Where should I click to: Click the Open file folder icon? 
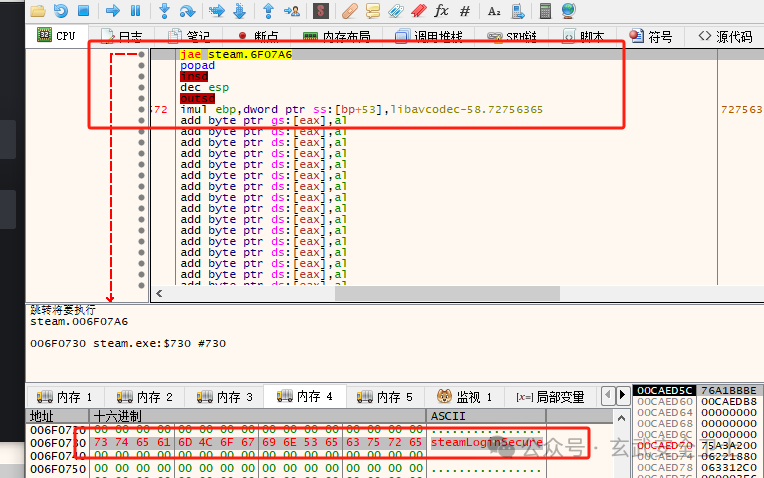(38, 10)
